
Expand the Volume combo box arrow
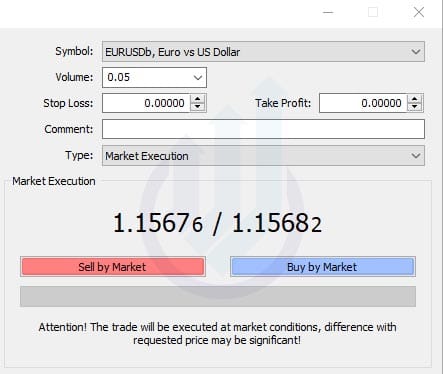pyautogui.click(x=198, y=78)
